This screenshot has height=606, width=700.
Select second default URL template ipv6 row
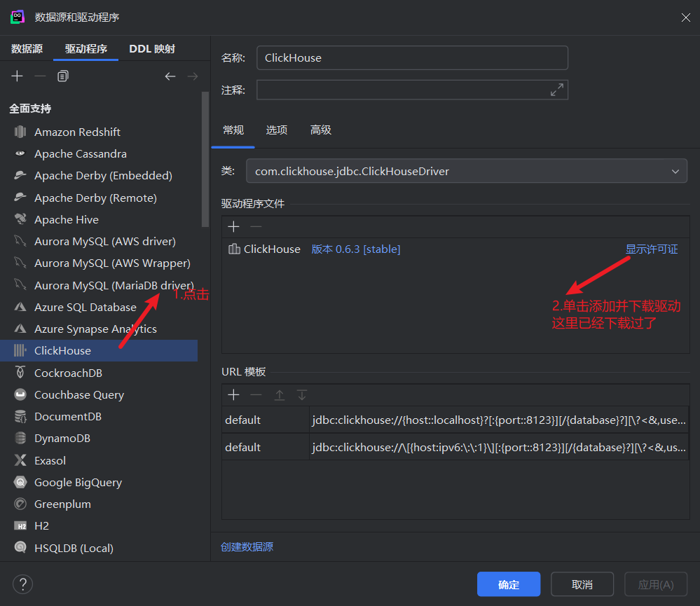click(x=455, y=447)
